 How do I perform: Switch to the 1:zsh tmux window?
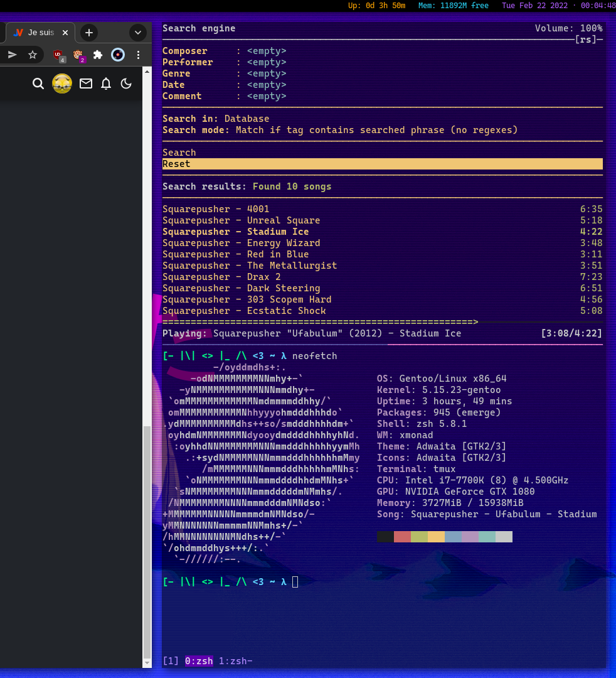[235, 661]
